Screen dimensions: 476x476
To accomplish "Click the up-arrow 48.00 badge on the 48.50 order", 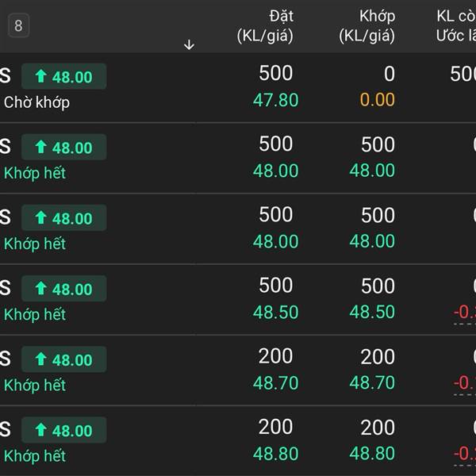I will click(63, 289).
